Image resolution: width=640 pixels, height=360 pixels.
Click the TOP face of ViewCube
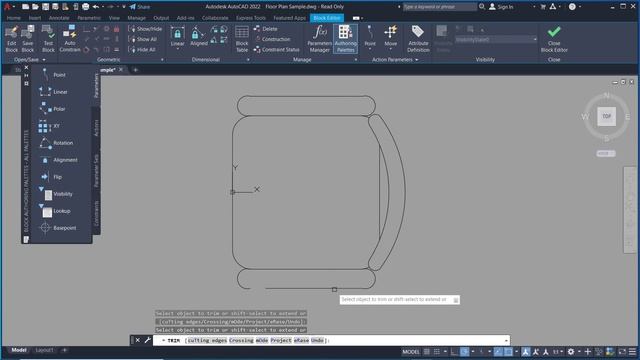[x=607, y=116]
